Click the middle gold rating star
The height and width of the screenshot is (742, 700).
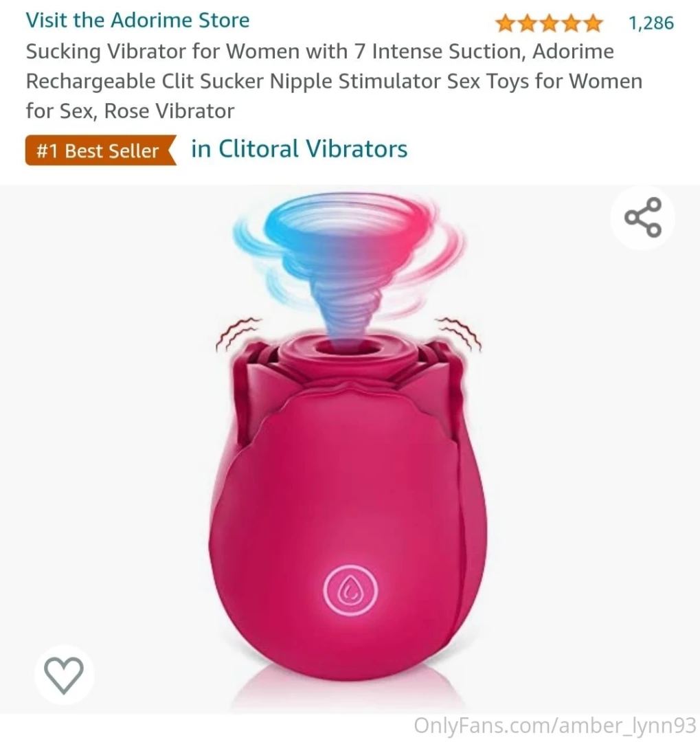click(x=550, y=23)
